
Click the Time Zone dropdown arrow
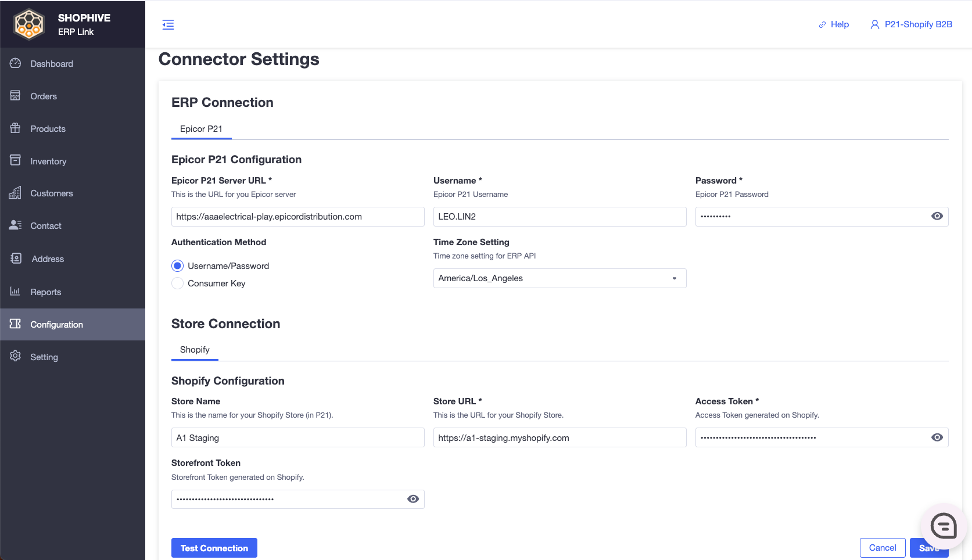click(x=675, y=278)
